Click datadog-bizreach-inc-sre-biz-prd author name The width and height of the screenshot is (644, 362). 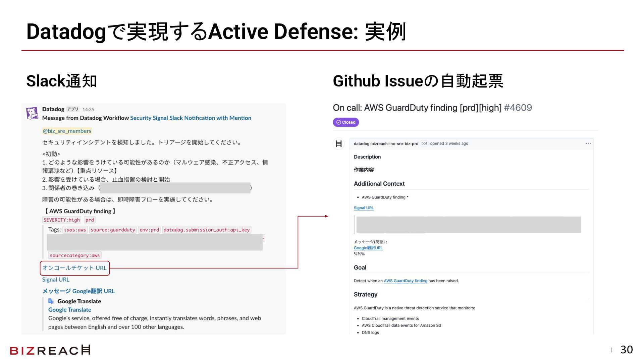386,143
